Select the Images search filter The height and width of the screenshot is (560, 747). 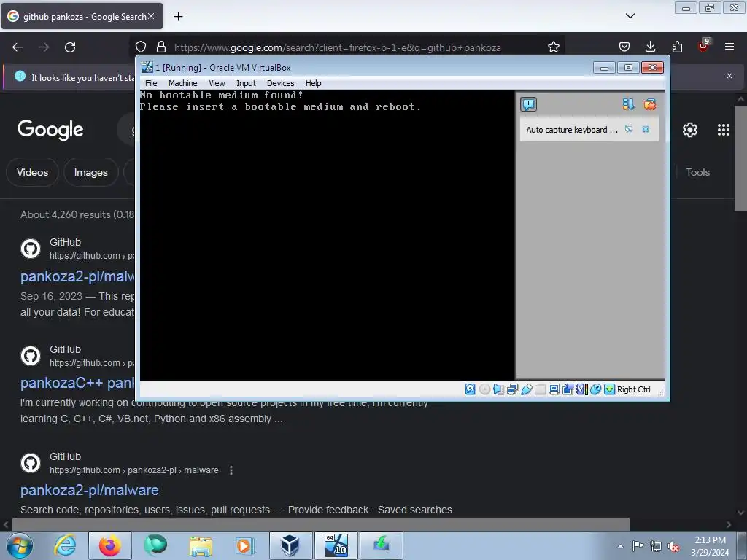pos(90,172)
